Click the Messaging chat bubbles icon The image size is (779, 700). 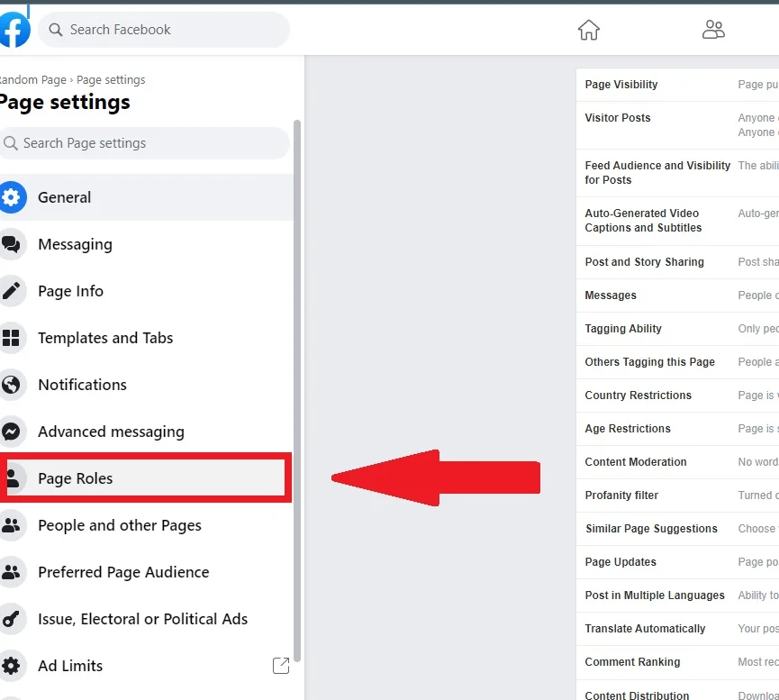click(12, 244)
